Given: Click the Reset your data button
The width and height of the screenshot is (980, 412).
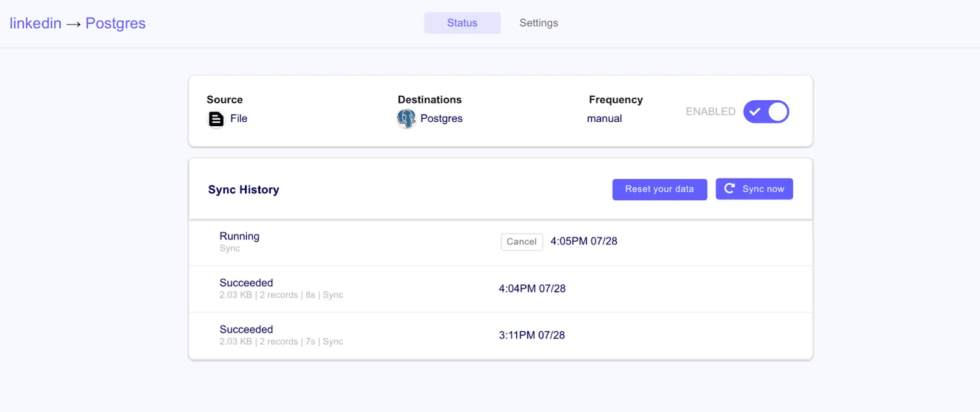Looking at the screenshot, I should pyautogui.click(x=660, y=189).
